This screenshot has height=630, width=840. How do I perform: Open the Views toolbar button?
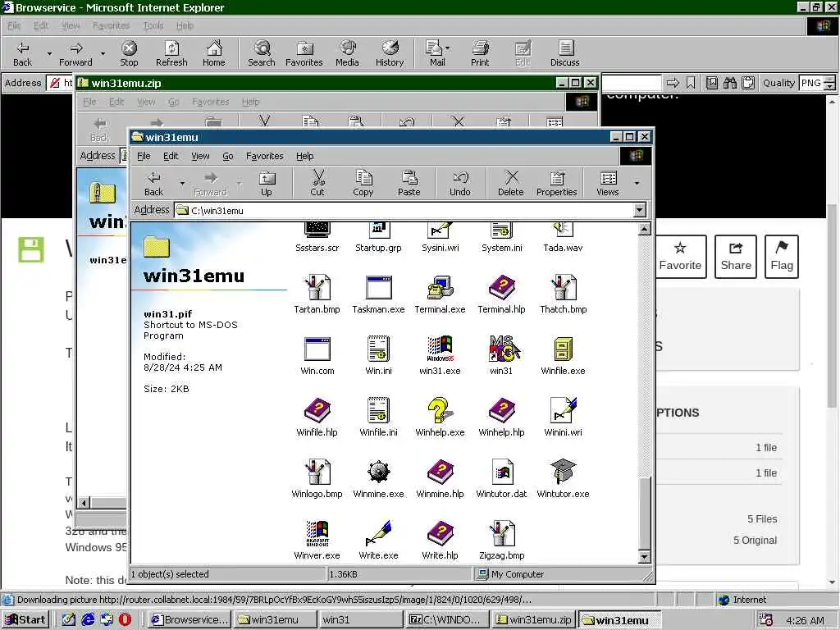pos(608,183)
